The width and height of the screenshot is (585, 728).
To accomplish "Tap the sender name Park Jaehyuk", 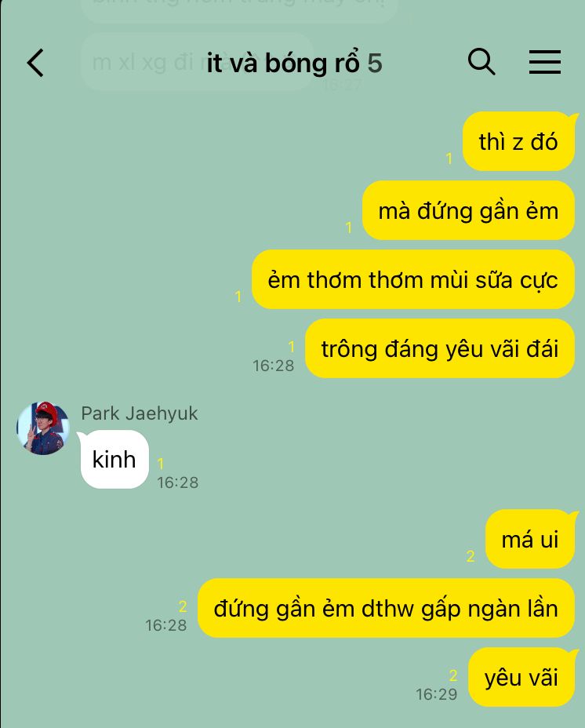I will 140,413.
